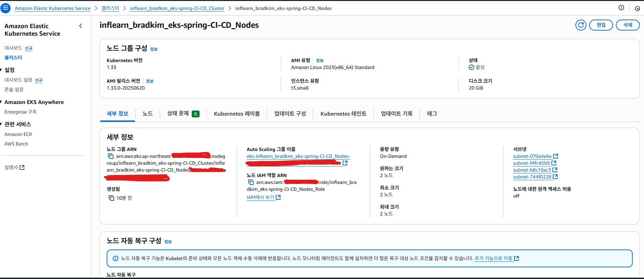Collapse the Amazon EKS Anywhere sidebar section
Screen dimensions: 644x279
tap(1, 102)
